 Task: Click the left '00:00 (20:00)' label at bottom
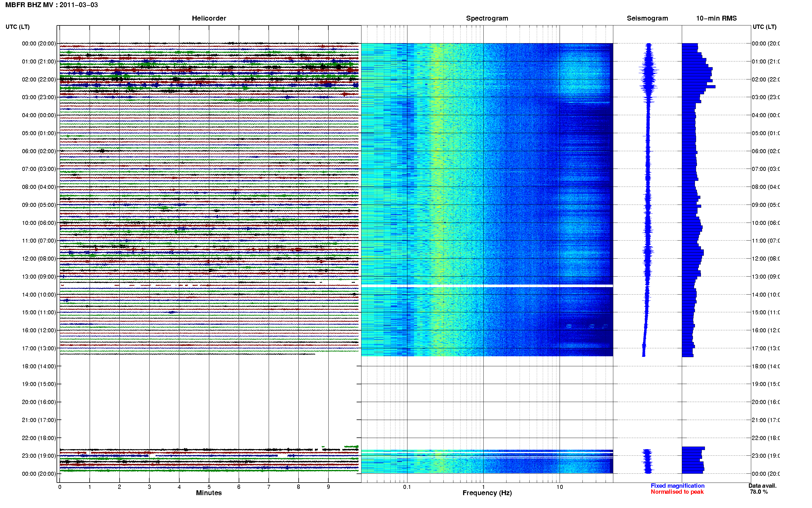click(39, 474)
